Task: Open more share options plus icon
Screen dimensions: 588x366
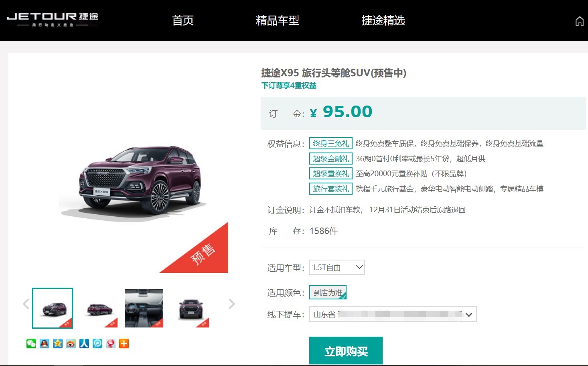Action: click(x=124, y=344)
